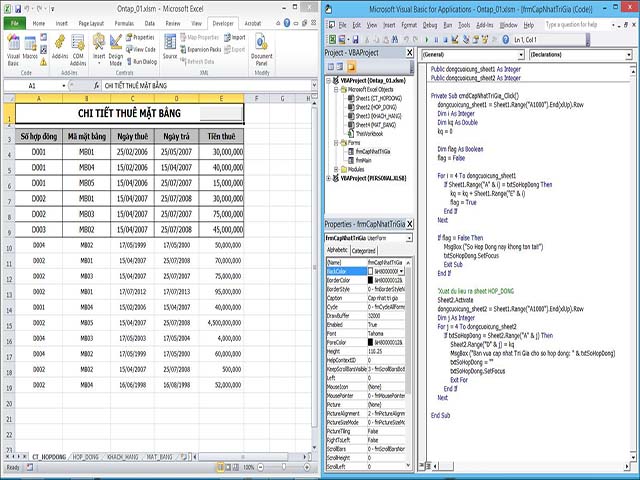640x480 pixels.
Task: Open the Tools menu in VBA editor
Action: point(464,25)
